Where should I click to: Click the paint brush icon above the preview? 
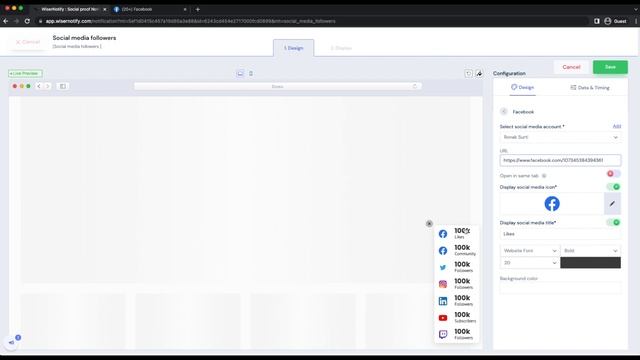[x=479, y=73]
